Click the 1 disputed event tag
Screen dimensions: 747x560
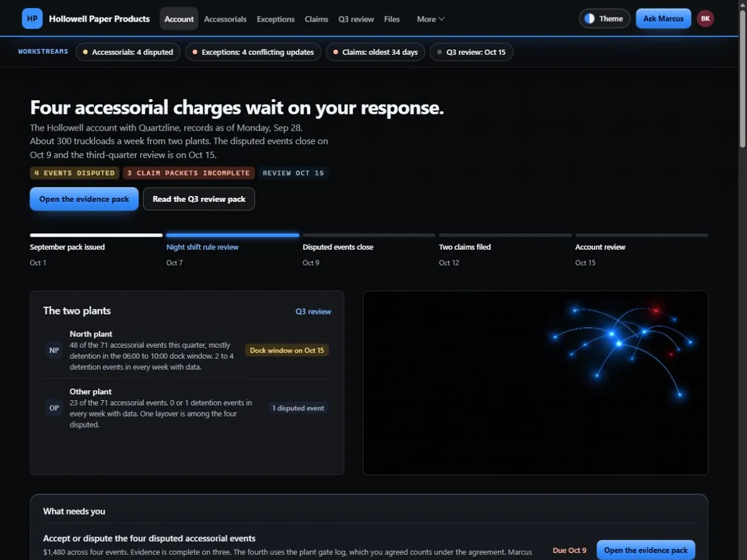[298, 408]
